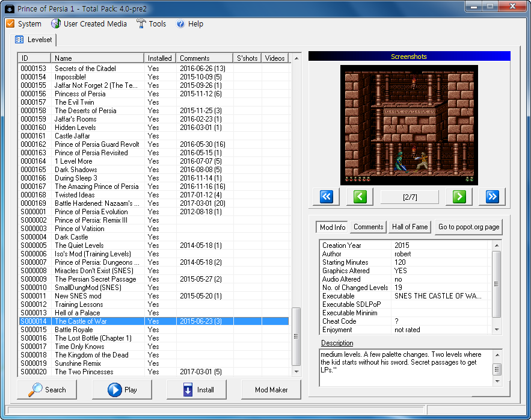Click the Tools hammer icon
The image size is (531, 420).
point(141,23)
